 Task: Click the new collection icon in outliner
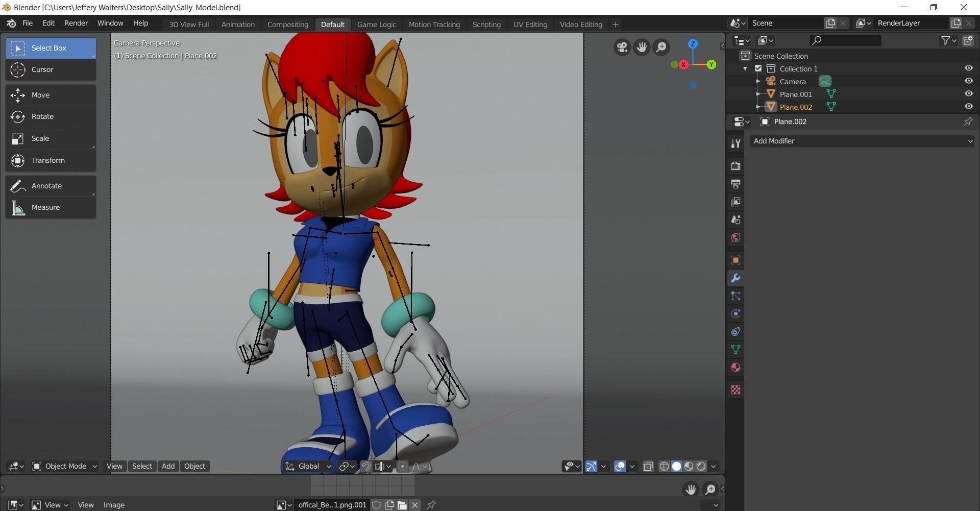pos(968,40)
